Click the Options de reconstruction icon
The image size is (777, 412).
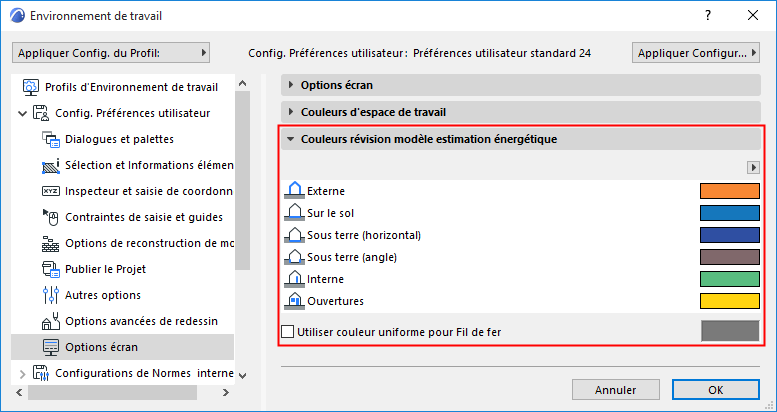click(x=51, y=243)
